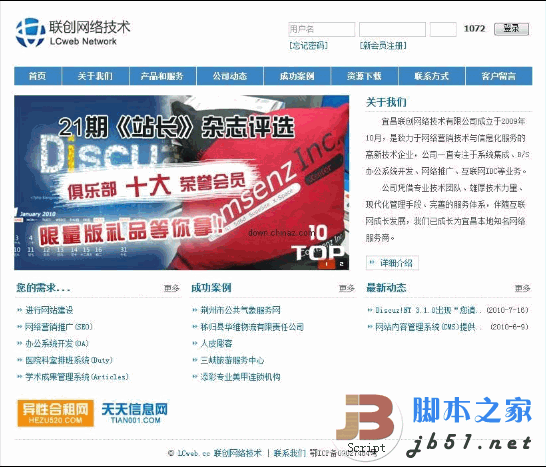Open the 医院科室排班系统(Duty) link
Image resolution: width=546 pixels, height=467 pixels.
coord(69,360)
